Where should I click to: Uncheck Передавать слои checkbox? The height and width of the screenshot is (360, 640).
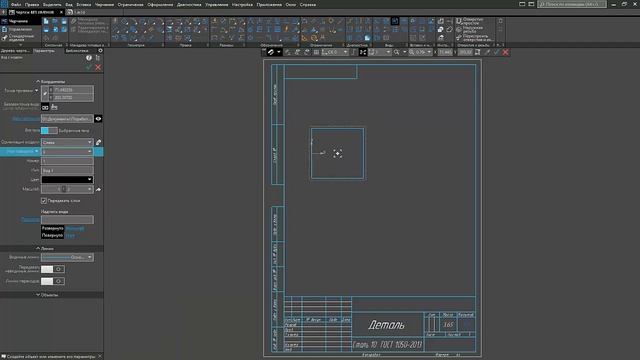tap(44, 201)
